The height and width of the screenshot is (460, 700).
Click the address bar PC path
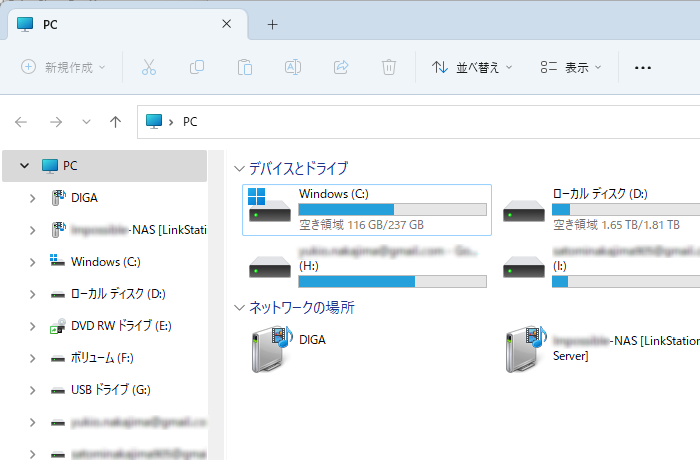190,122
